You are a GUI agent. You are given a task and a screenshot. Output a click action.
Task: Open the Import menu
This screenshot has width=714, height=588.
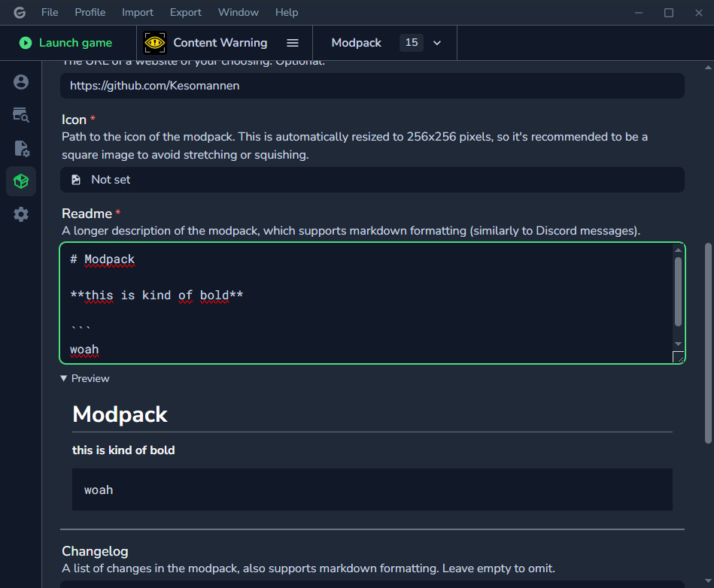pos(138,12)
